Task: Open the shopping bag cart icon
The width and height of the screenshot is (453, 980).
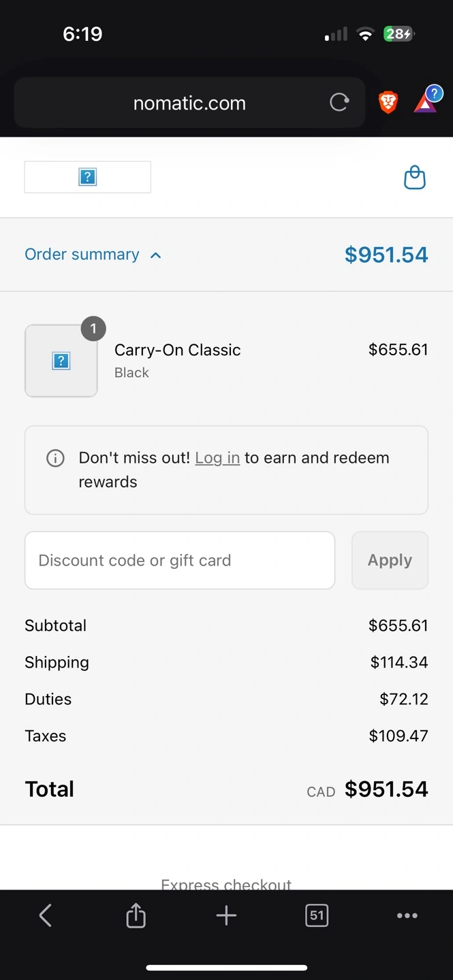Action: tap(415, 178)
